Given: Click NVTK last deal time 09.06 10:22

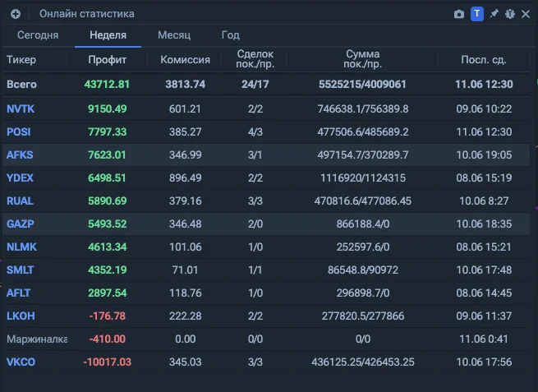Looking at the screenshot, I should (484, 109).
